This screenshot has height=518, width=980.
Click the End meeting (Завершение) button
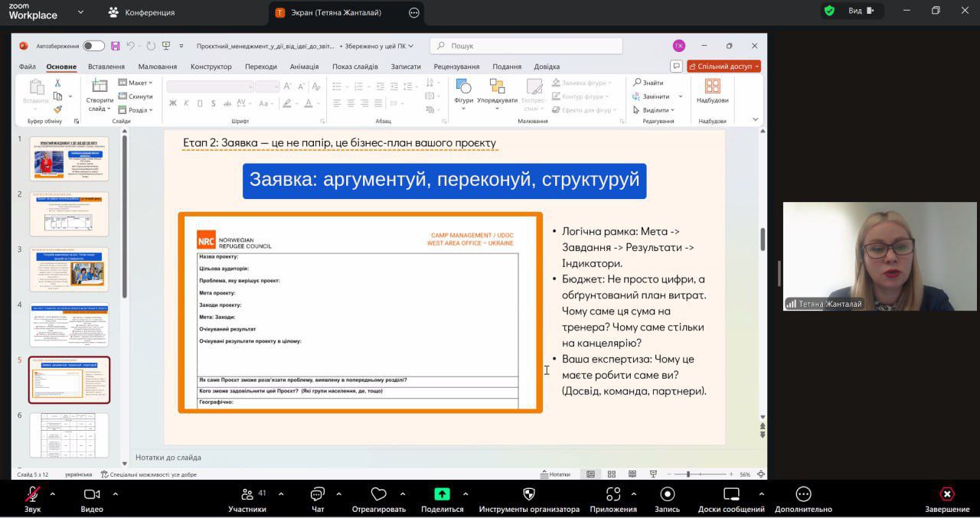[947, 494]
